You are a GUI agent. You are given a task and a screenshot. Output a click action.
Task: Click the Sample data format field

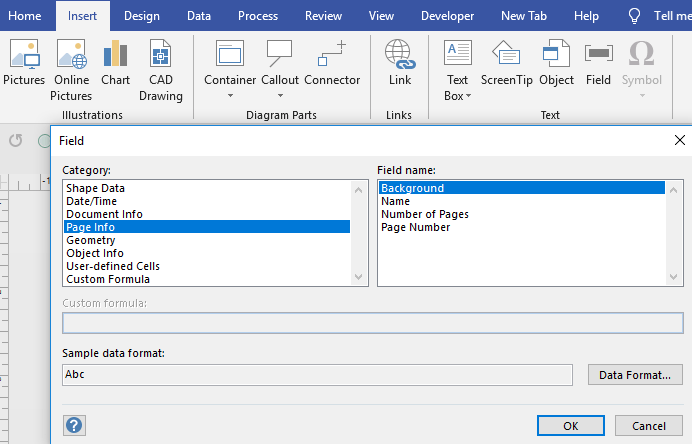click(x=317, y=375)
